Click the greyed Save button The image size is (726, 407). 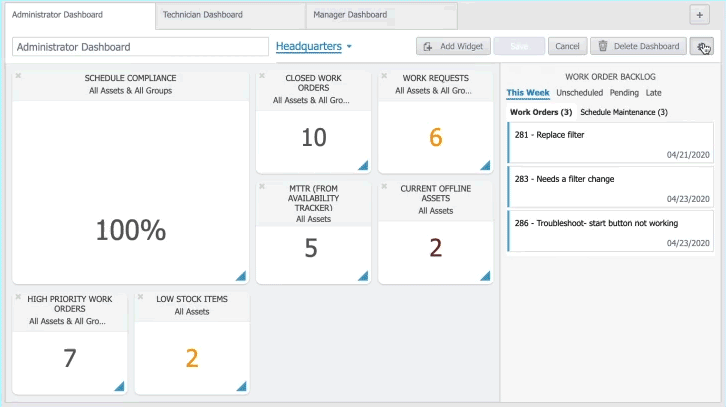[x=519, y=46]
